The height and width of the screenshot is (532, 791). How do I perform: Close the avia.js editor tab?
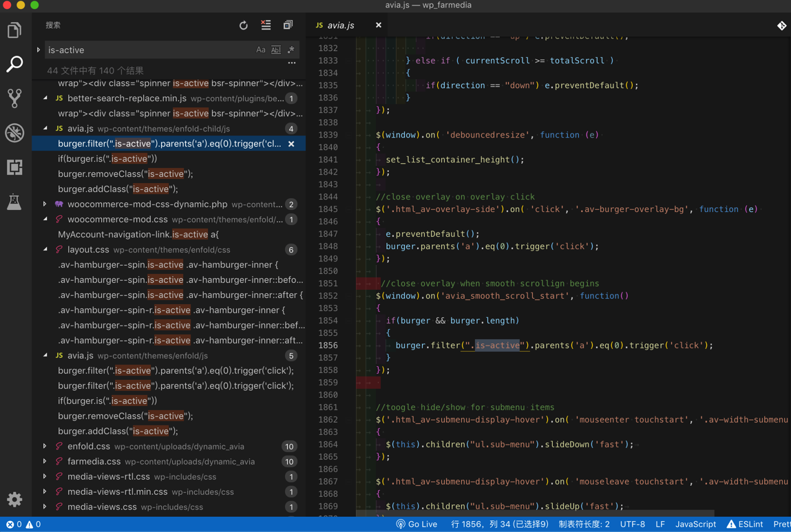click(379, 25)
